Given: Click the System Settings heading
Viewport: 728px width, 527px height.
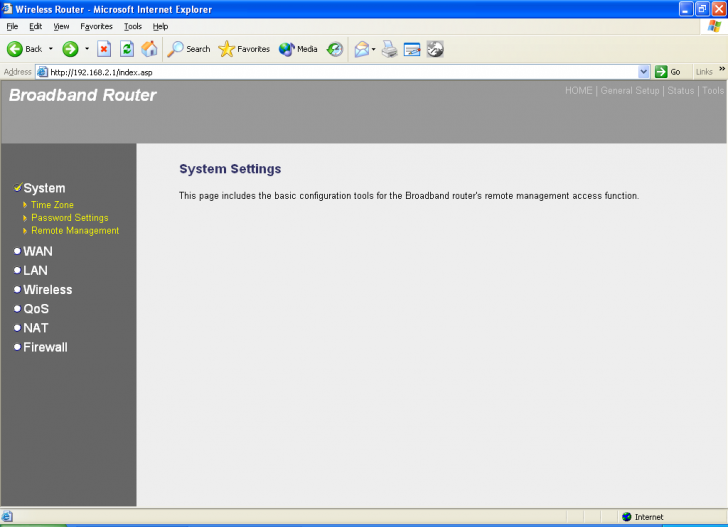Looking at the screenshot, I should (x=230, y=169).
